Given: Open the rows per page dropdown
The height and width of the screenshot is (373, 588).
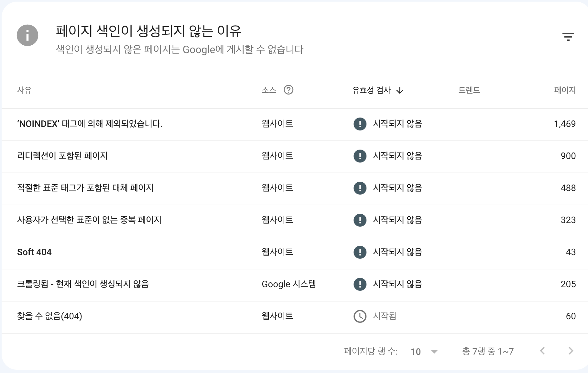Looking at the screenshot, I should (424, 351).
